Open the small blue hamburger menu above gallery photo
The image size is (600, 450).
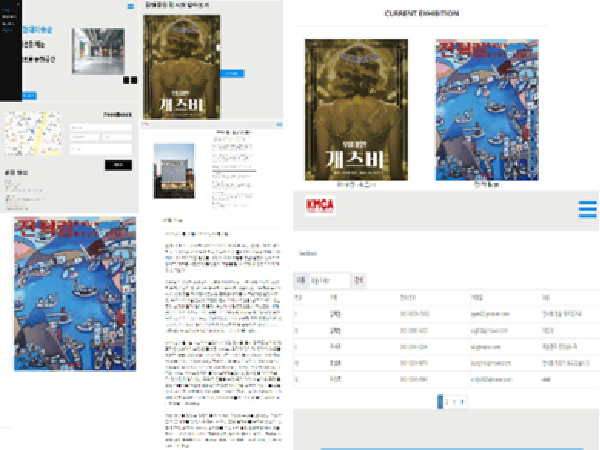(x=130, y=7)
